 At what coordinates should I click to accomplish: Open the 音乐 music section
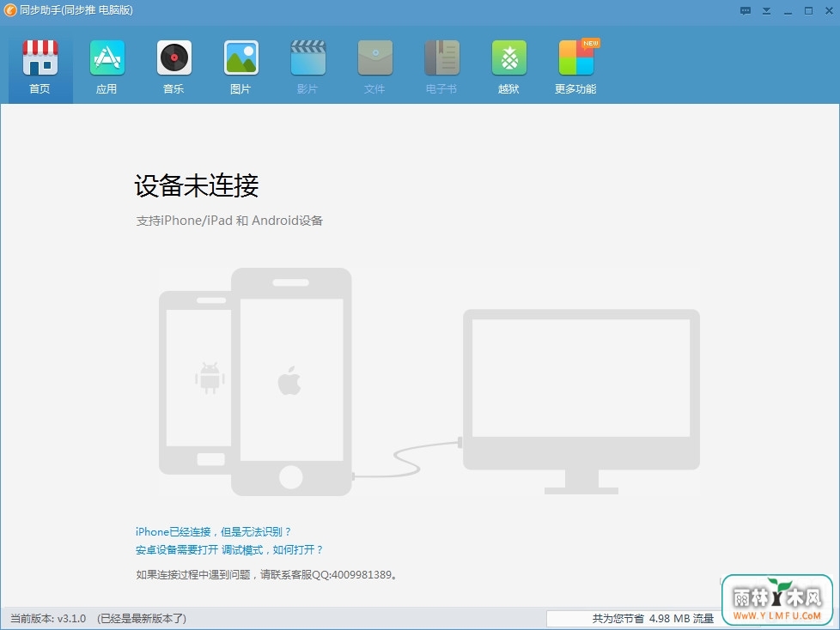point(174,66)
